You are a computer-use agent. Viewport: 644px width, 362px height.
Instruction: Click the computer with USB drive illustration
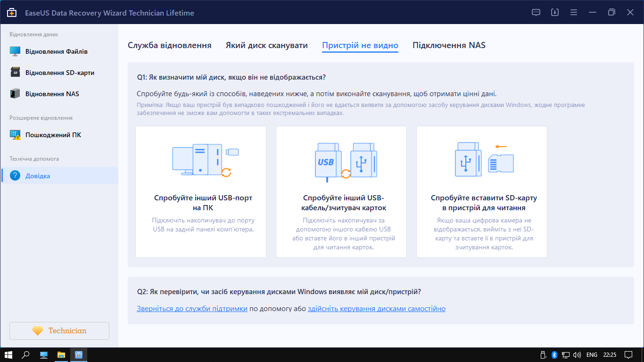(205, 161)
